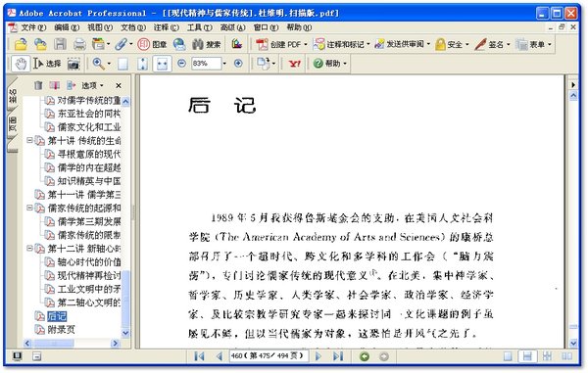Click the paperclip attach icon
This screenshot has height=373, width=588.
point(121,44)
